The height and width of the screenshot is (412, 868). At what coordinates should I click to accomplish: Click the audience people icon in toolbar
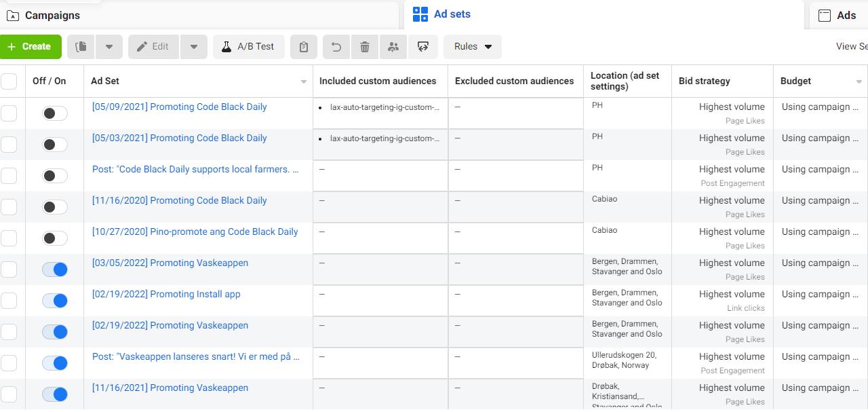click(x=393, y=47)
